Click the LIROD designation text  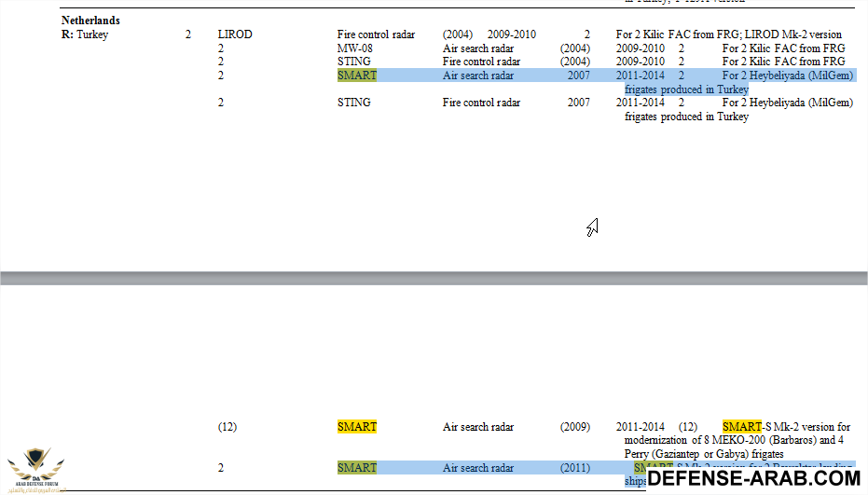pyautogui.click(x=235, y=34)
